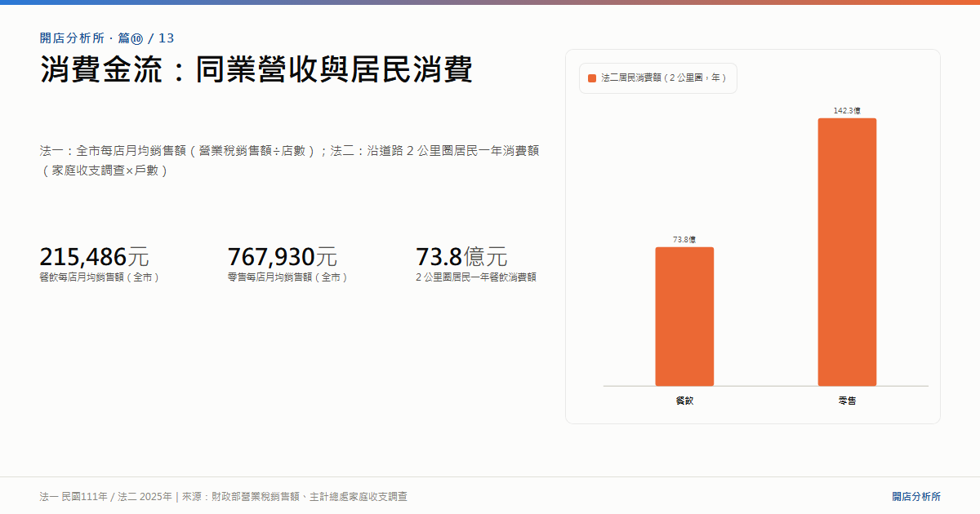The width and height of the screenshot is (980, 514).
Task: Click the methodology paragraph starting with 法一：全市每店月均銷售額
Action: [289, 161]
